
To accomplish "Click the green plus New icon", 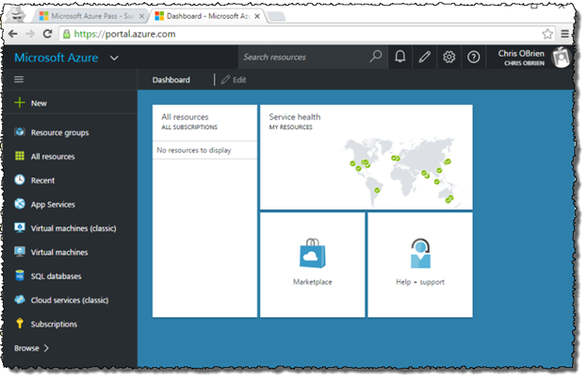I will [20, 103].
